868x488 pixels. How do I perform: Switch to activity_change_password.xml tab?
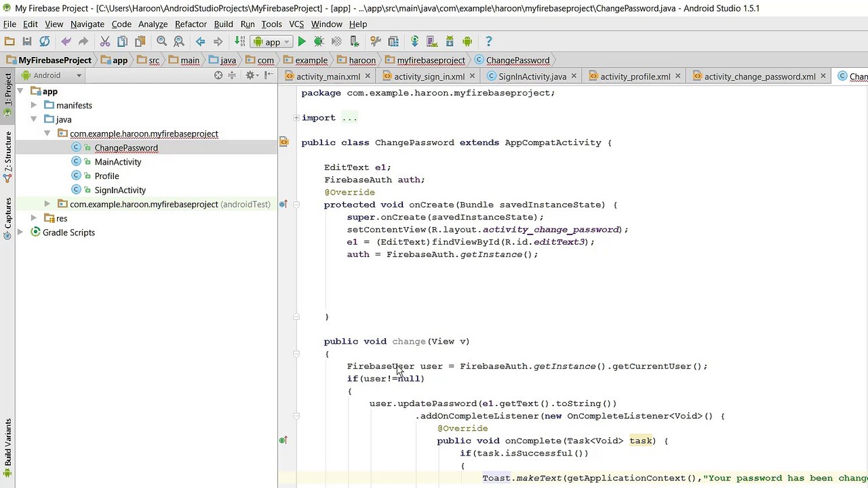[x=759, y=77]
